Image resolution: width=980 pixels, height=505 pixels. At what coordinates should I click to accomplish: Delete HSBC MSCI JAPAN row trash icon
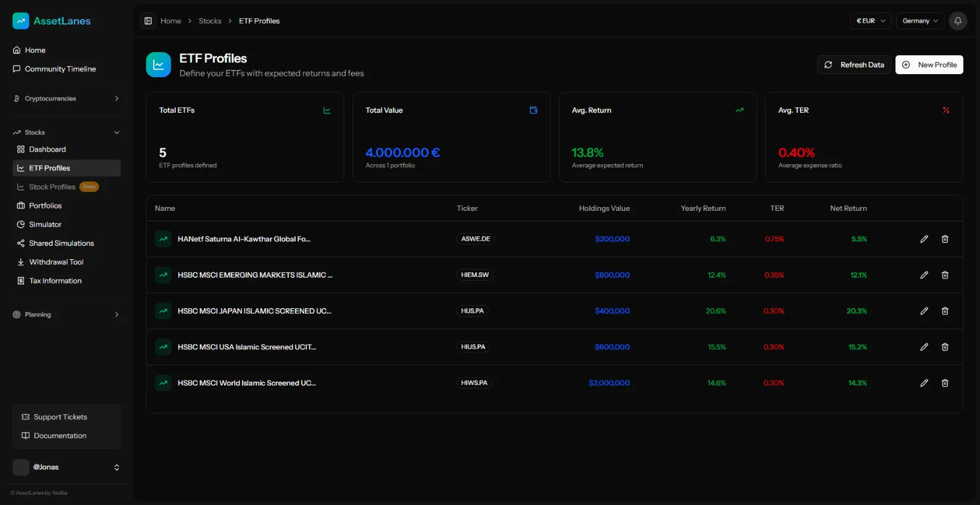945,311
